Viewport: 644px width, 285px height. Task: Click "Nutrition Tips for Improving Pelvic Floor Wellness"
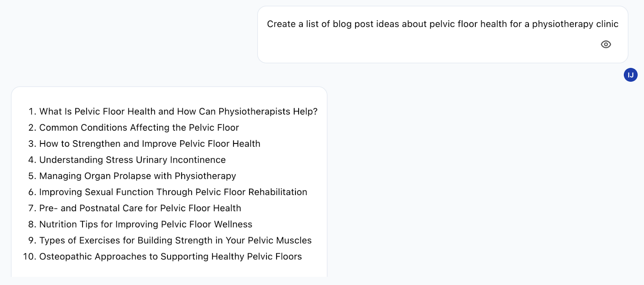coord(146,224)
